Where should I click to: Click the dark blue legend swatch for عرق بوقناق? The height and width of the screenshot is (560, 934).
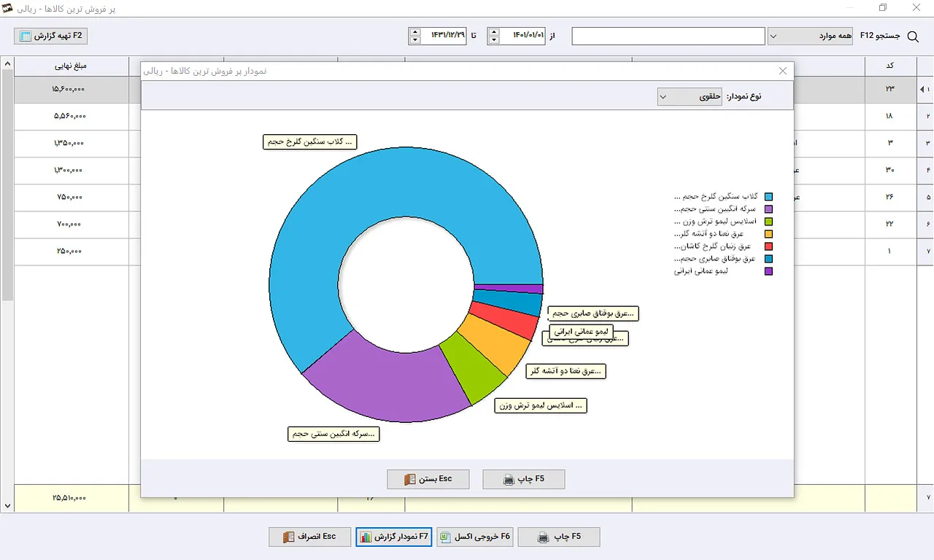click(x=768, y=259)
